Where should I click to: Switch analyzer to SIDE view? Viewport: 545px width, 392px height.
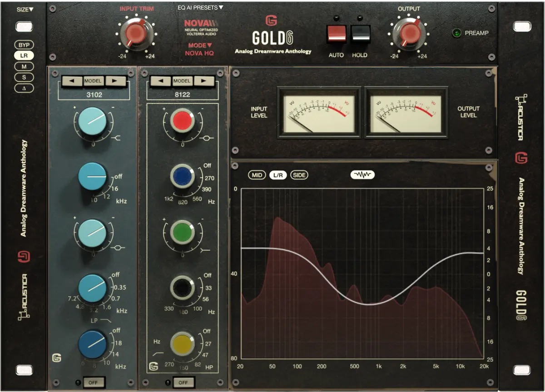(299, 175)
